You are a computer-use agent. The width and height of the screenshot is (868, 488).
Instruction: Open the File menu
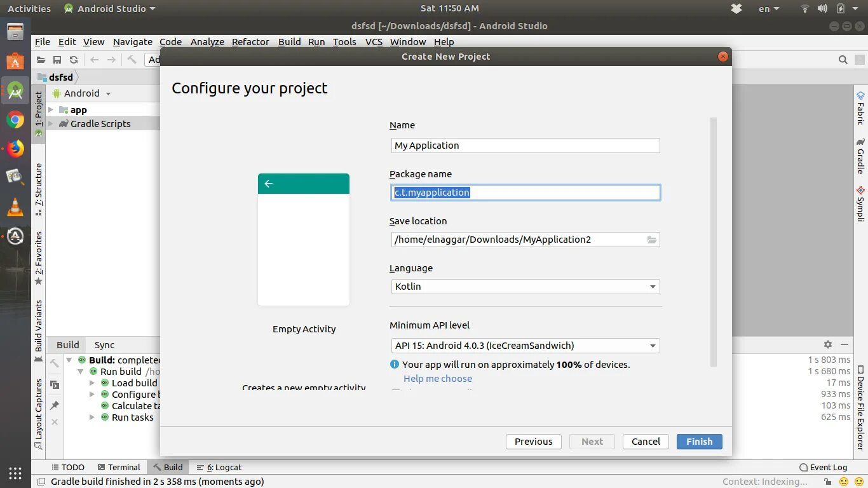pyautogui.click(x=43, y=42)
